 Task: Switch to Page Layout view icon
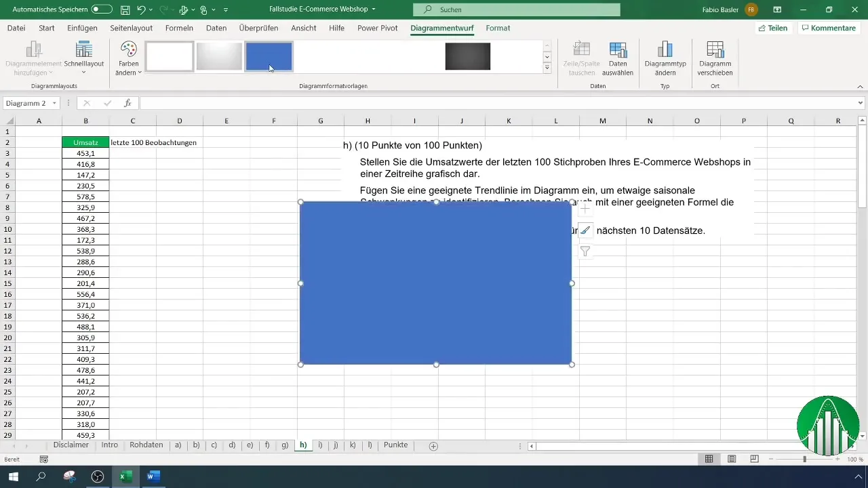click(x=732, y=459)
